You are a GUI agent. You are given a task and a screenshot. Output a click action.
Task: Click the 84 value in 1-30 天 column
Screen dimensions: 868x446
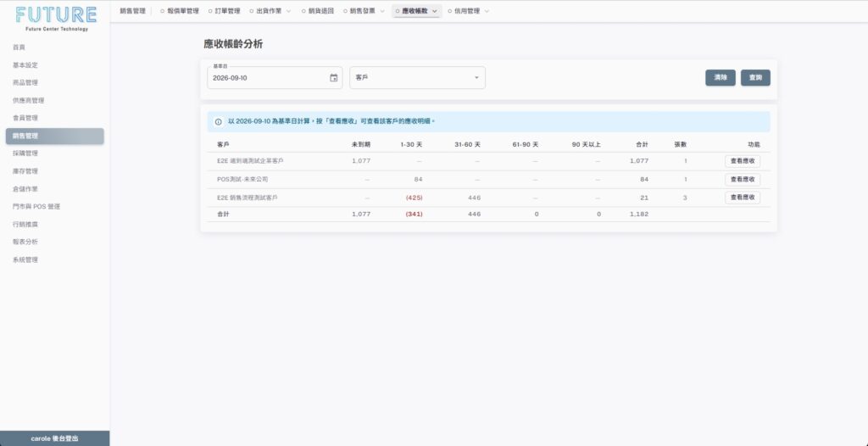tap(418, 180)
